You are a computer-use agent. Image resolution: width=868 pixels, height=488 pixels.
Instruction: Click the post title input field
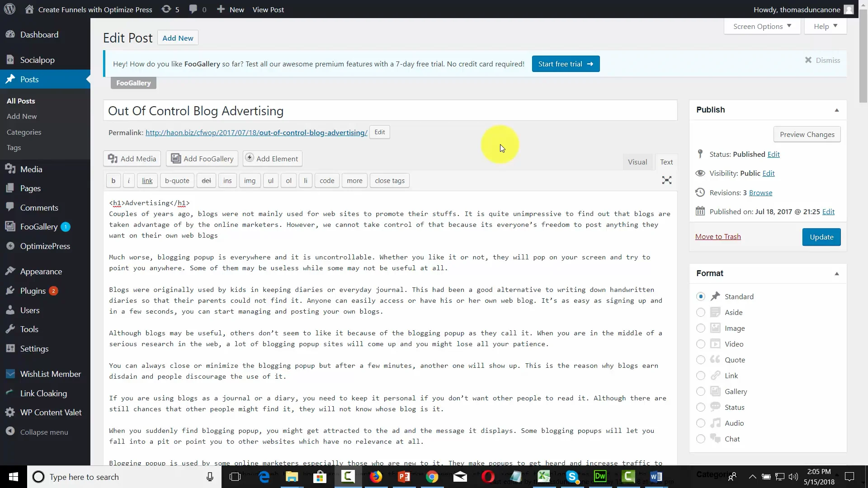click(x=390, y=111)
